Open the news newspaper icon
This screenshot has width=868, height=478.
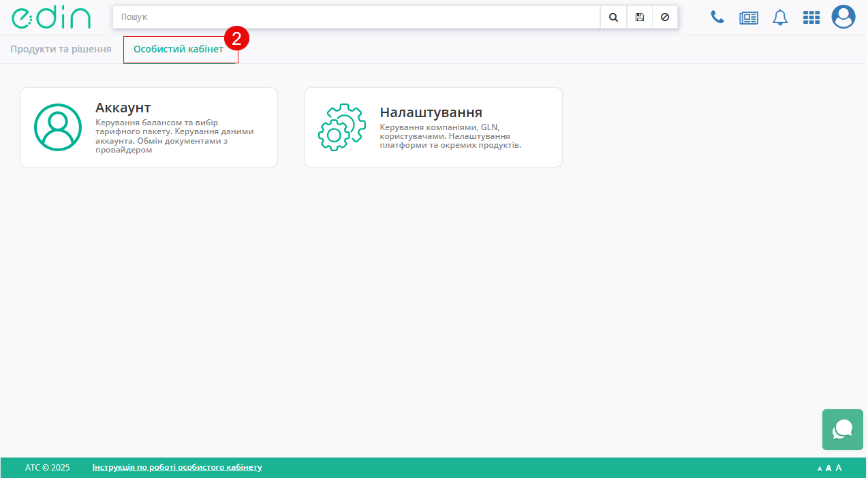click(749, 18)
